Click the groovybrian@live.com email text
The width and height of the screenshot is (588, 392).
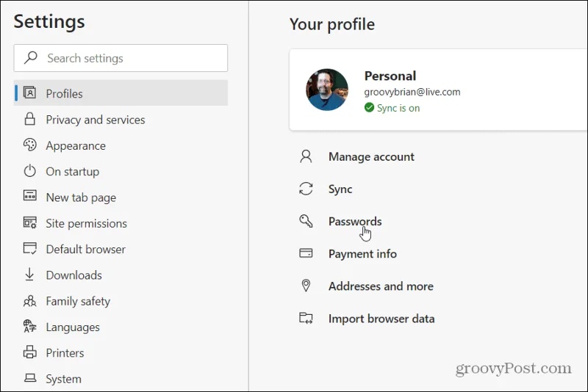click(x=412, y=92)
